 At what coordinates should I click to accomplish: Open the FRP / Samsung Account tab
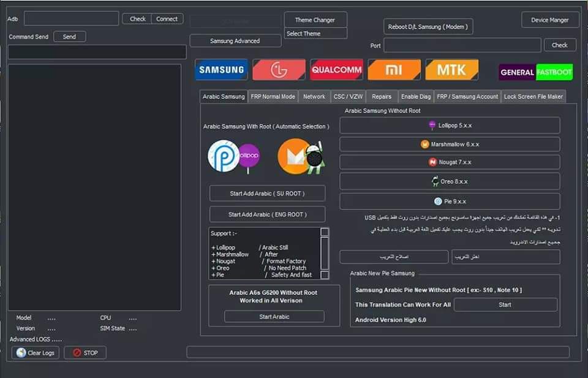(x=467, y=96)
